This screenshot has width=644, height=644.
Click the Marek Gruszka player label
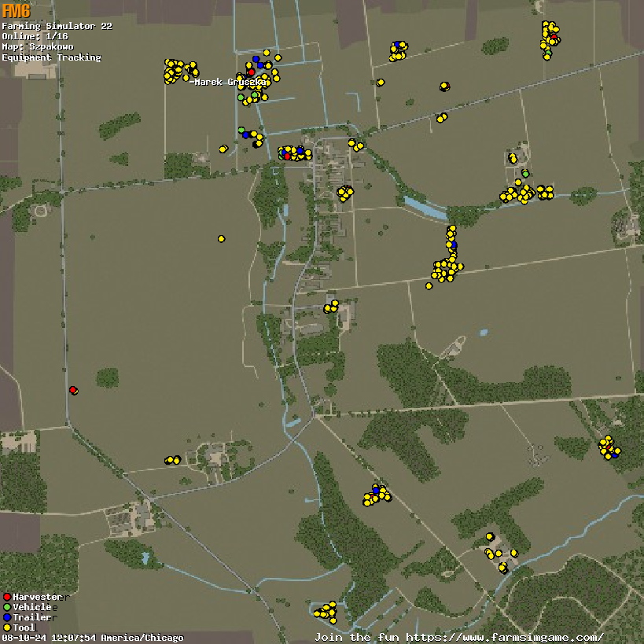point(229,82)
